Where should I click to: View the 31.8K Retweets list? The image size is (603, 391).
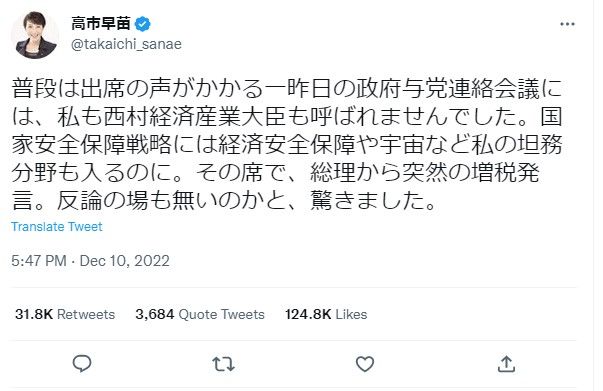pyautogui.click(x=65, y=314)
